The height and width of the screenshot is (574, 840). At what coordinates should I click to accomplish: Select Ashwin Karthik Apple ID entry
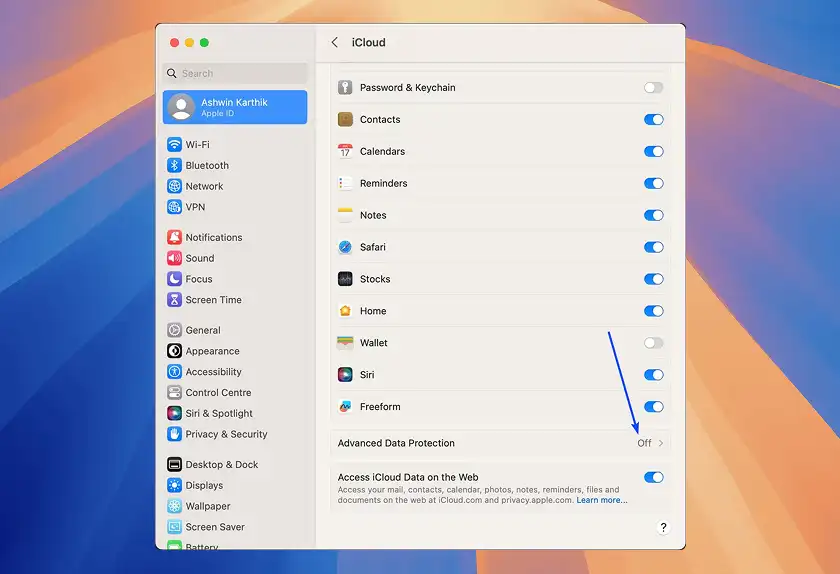coord(235,107)
